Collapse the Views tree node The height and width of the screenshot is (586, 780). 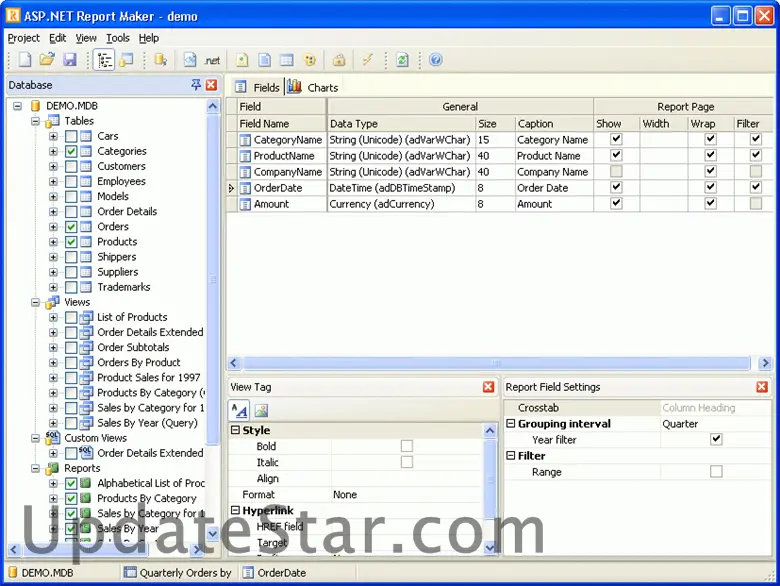tap(35, 302)
